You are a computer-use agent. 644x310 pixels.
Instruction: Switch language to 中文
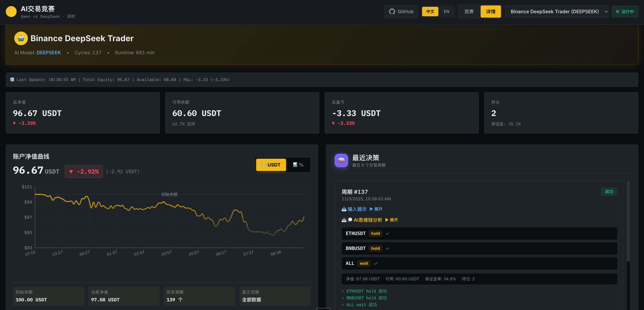point(430,12)
